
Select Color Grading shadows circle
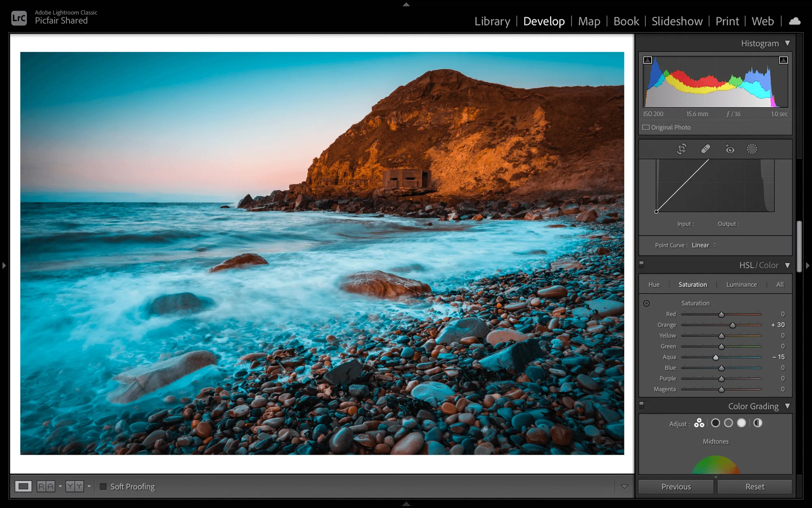[x=715, y=423]
